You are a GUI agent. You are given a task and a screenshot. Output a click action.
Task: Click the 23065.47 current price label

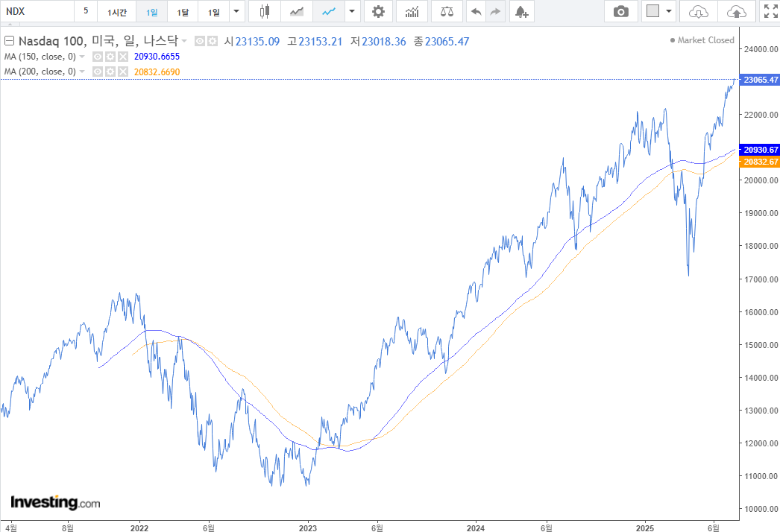coord(760,80)
